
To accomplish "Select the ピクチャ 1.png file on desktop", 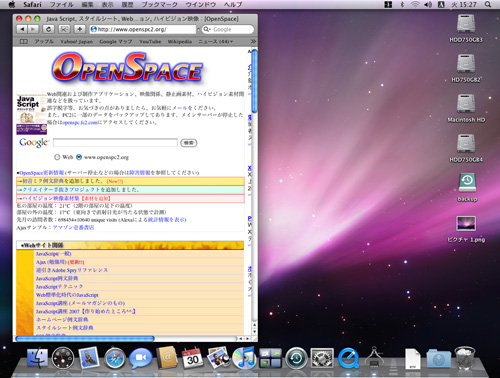I will coord(466,224).
